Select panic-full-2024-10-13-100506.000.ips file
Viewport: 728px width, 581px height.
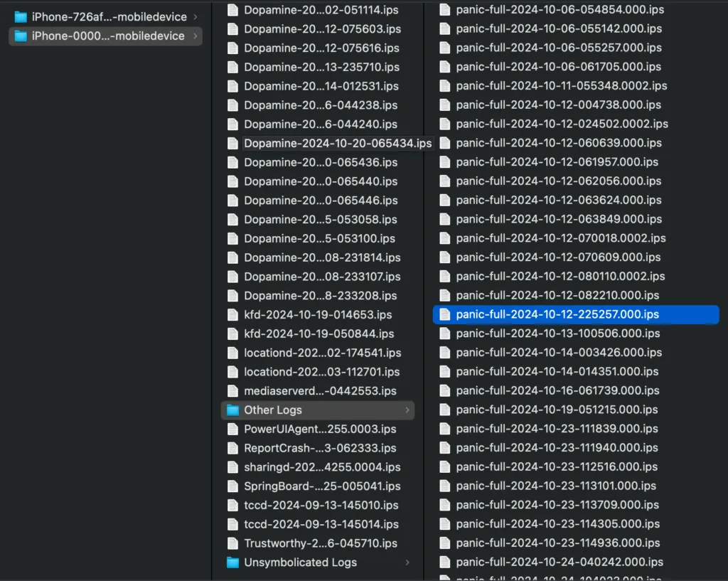coord(557,334)
